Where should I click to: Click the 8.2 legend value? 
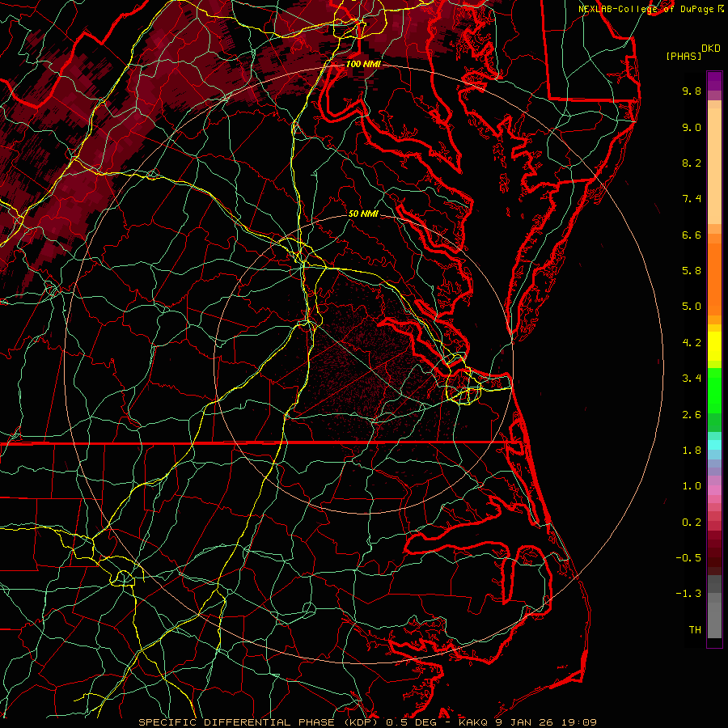click(692, 163)
